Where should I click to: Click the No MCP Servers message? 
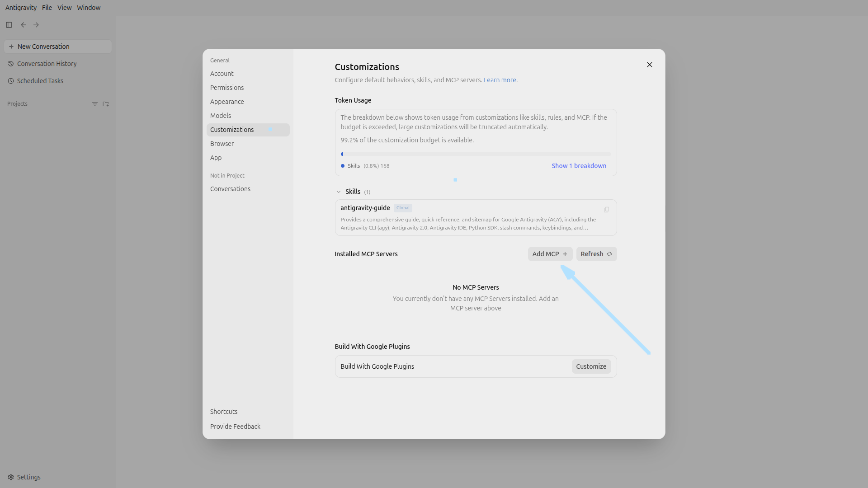point(476,287)
